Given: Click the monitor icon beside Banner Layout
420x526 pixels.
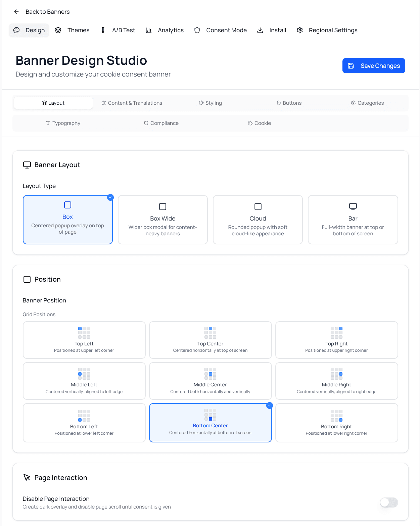Looking at the screenshot, I should (x=27, y=165).
